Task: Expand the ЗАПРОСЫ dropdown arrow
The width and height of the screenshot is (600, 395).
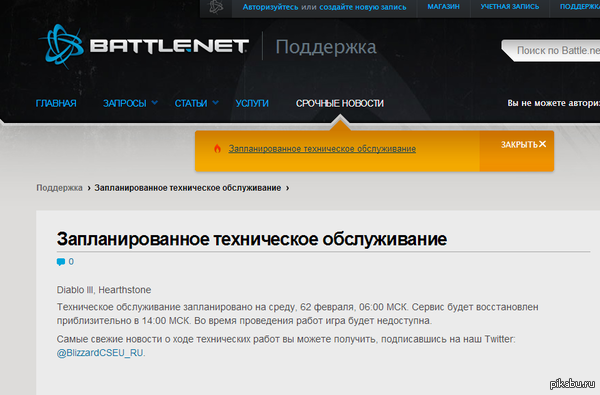Action: pyautogui.click(x=155, y=103)
